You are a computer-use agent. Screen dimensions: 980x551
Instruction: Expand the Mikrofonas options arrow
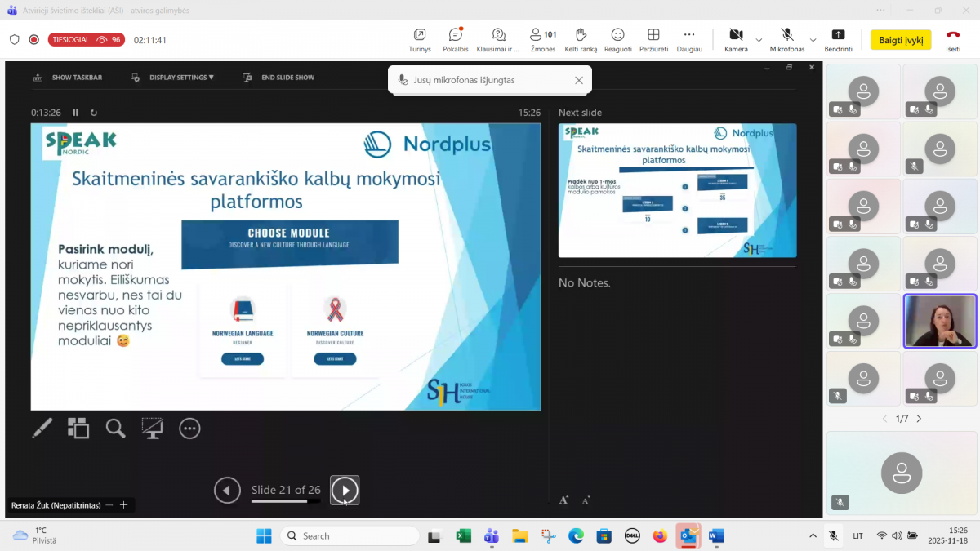[x=813, y=39]
